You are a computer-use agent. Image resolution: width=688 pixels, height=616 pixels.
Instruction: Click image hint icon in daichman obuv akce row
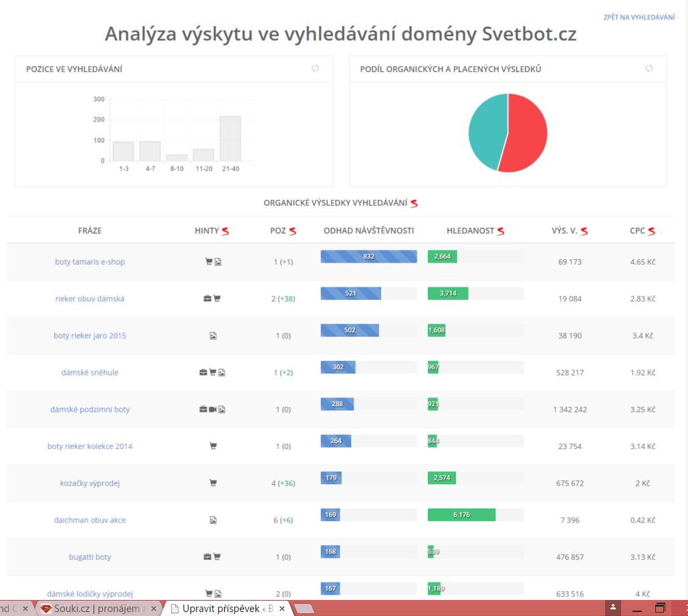[x=213, y=520]
